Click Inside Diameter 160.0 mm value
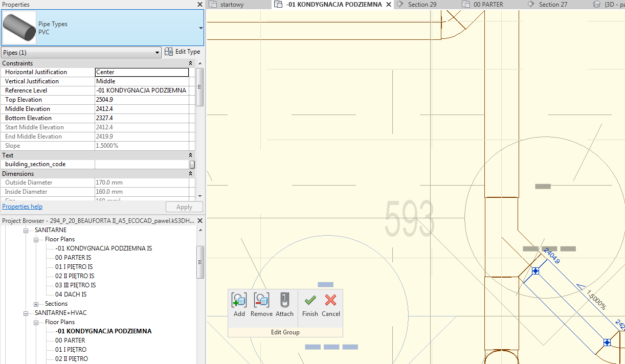625x364 pixels. coord(142,192)
